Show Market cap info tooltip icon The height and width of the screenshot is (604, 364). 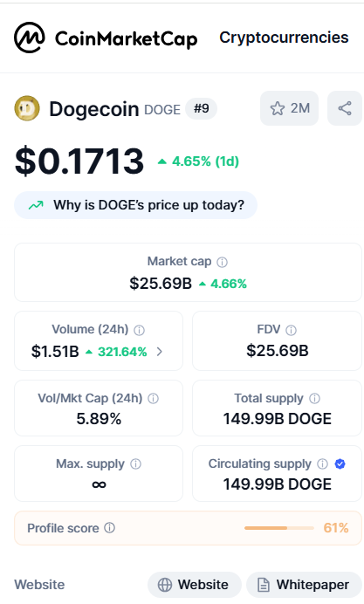pos(222,263)
